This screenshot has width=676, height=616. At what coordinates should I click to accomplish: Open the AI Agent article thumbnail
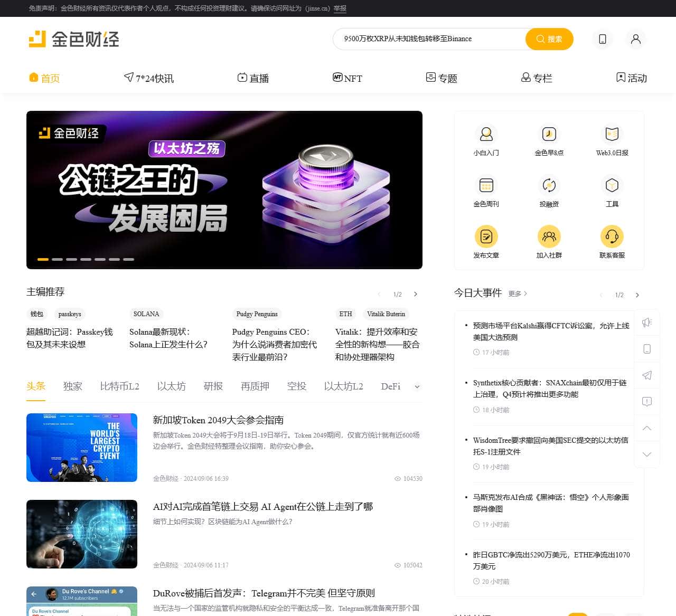pos(82,534)
